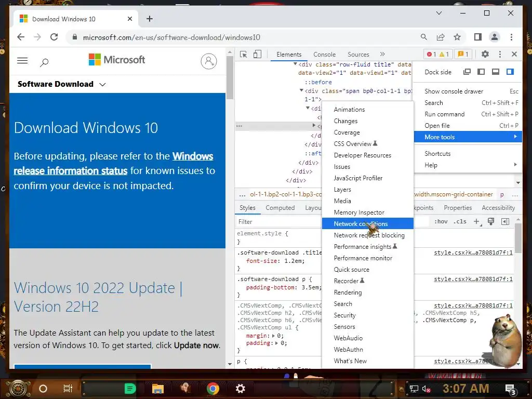Open the Chrome three-dot menu
This screenshot has height=399, width=532.
(x=511, y=37)
